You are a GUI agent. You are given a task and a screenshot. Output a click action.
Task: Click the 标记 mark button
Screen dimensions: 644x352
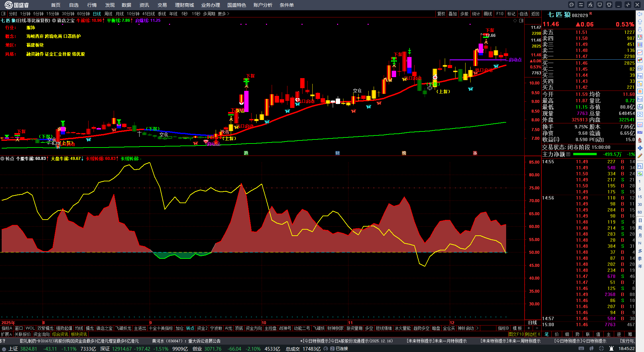[x=511, y=14]
